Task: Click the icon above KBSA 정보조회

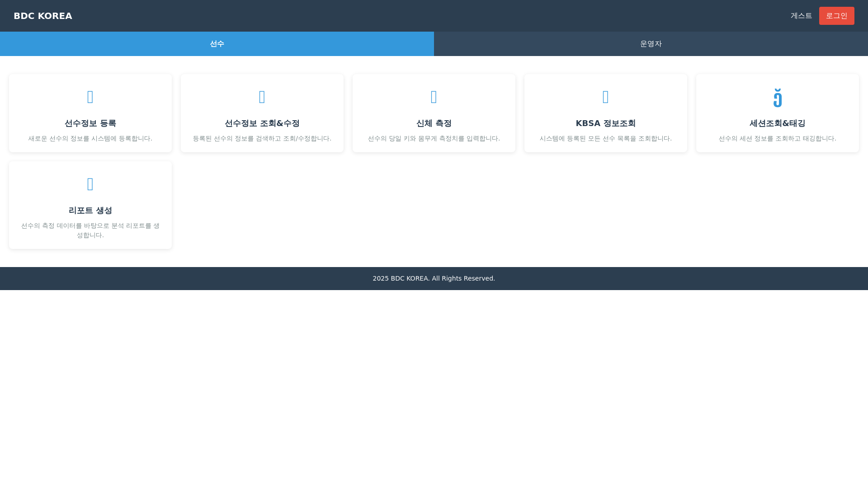Action: tap(606, 97)
